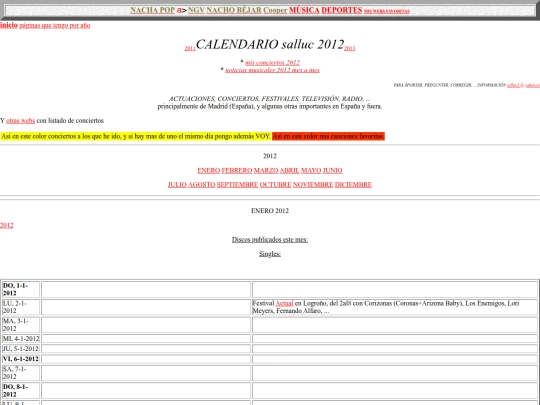The width and height of the screenshot is (540, 405).
Task: Click the ENERO 2012 section heading
Action: pyautogui.click(x=270, y=211)
